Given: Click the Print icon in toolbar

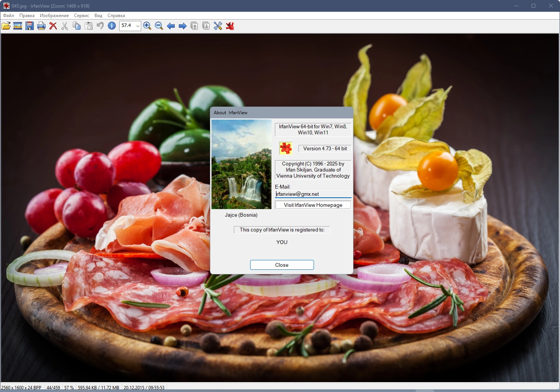Looking at the screenshot, I should click(41, 26).
